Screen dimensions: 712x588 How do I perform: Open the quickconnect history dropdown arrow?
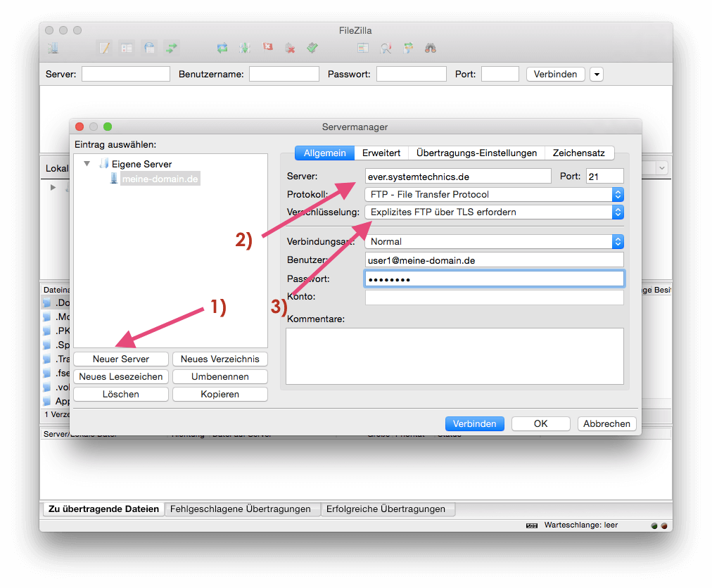coord(597,74)
